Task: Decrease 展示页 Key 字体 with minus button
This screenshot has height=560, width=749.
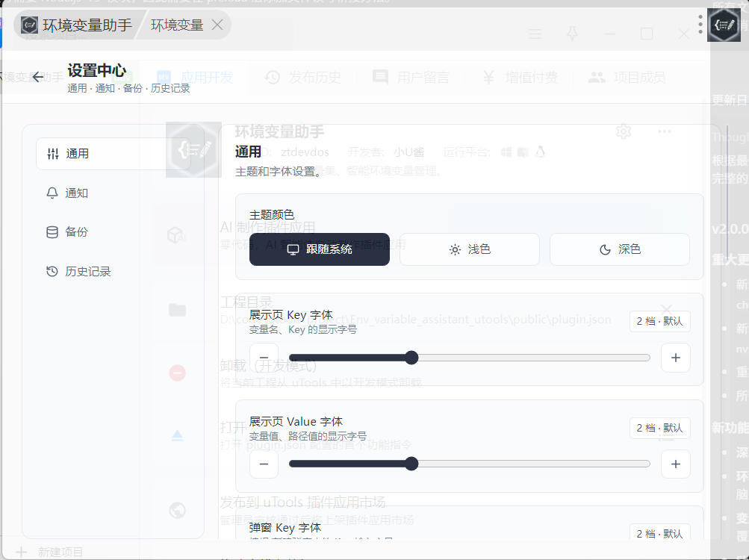Action: coord(264,358)
